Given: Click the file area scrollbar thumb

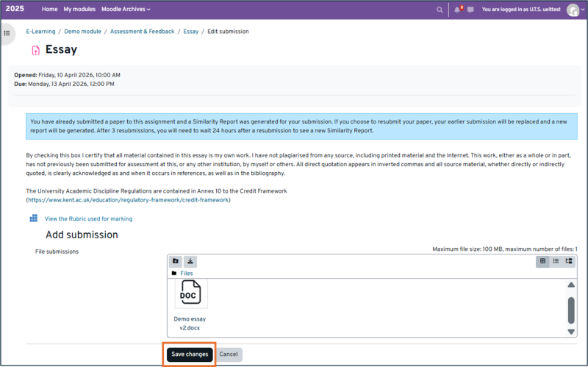Looking at the screenshot, I should pyautogui.click(x=571, y=310).
